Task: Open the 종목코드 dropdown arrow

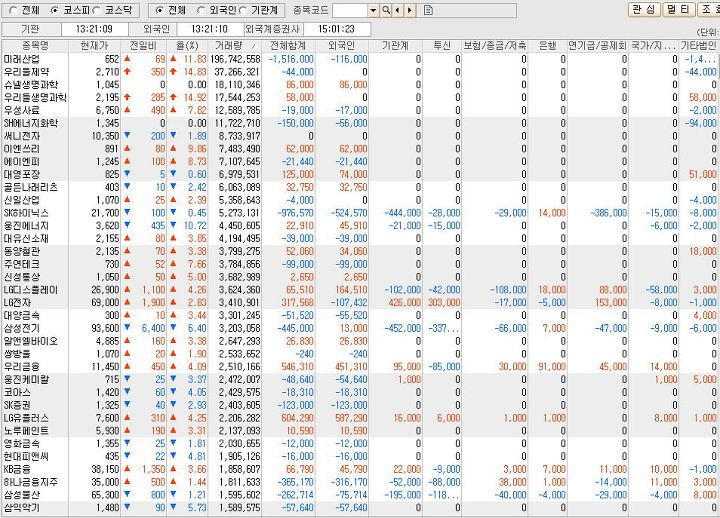Action: coord(373,10)
